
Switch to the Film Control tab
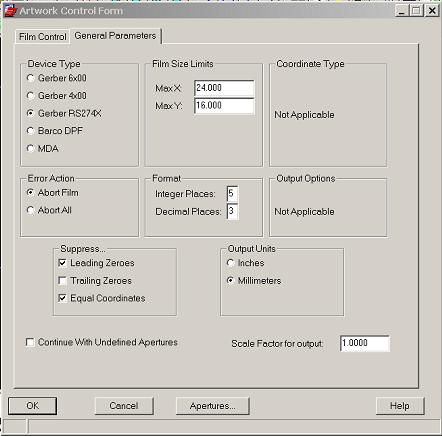click(42, 37)
